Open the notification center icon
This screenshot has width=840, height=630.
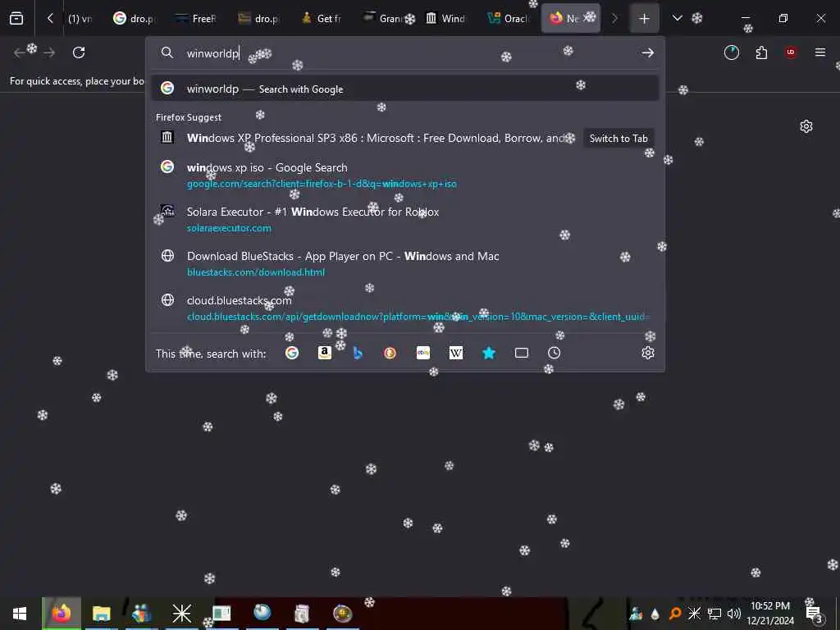point(814,614)
